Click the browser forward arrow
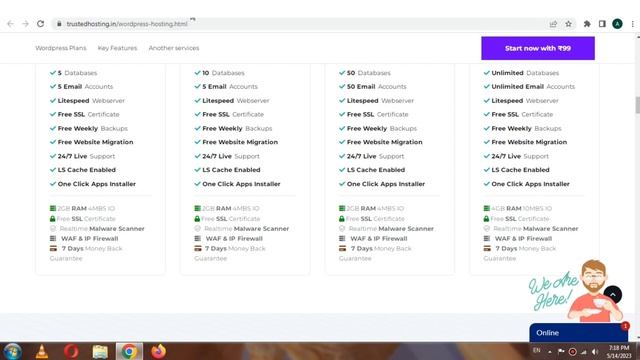Viewport: 640px width, 360px height. (25, 24)
